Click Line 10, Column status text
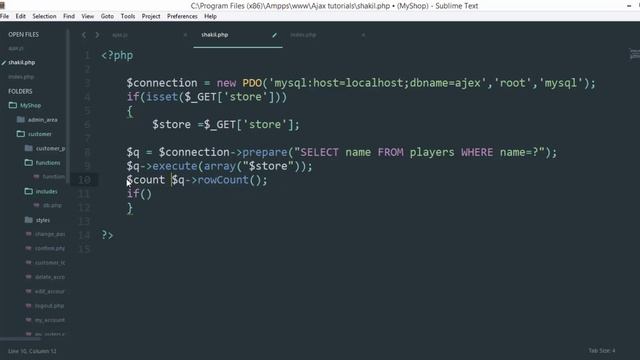This screenshot has width=640, height=360. (32, 351)
